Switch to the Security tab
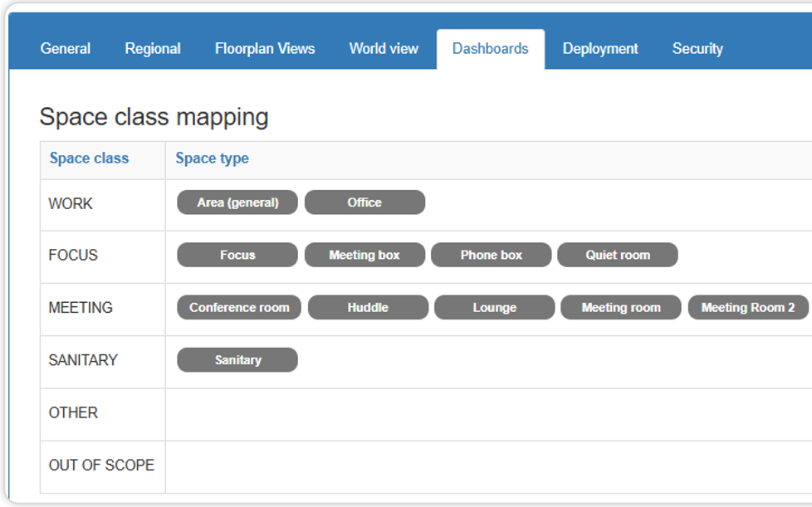The image size is (812, 507). (x=697, y=49)
